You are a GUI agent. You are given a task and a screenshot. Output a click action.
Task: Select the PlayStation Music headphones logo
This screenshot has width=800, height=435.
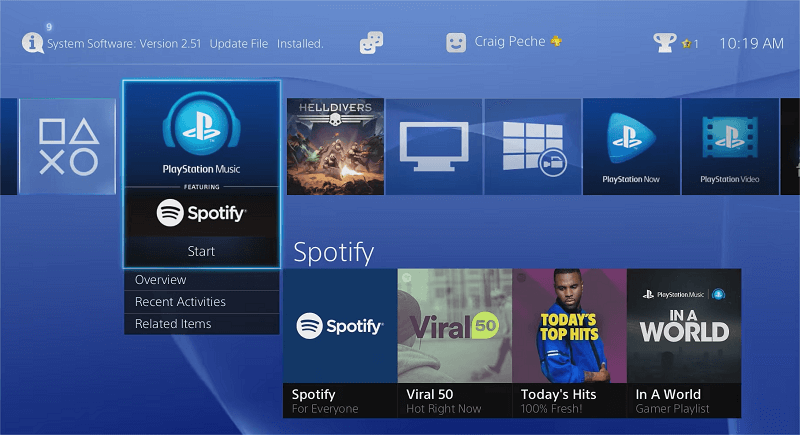(202, 124)
